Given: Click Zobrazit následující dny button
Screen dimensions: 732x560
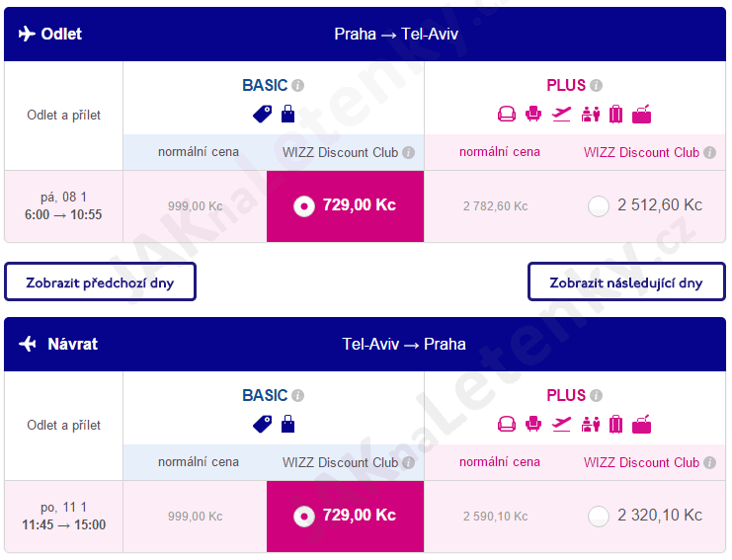Looking at the screenshot, I should click(626, 281).
